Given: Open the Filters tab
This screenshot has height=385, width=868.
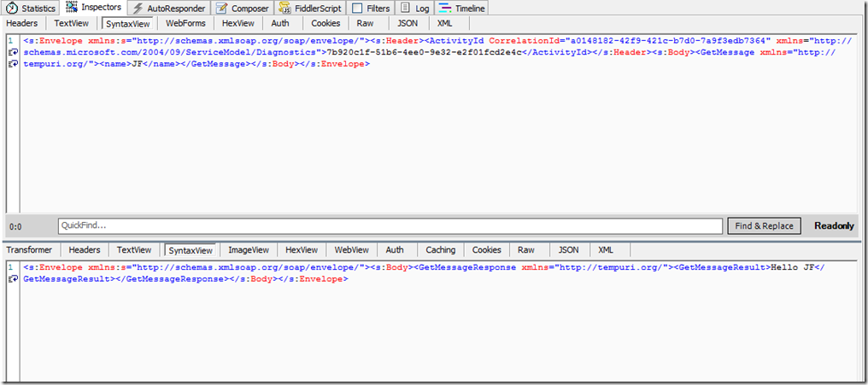Looking at the screenshot, I should (x=371, y=9).
